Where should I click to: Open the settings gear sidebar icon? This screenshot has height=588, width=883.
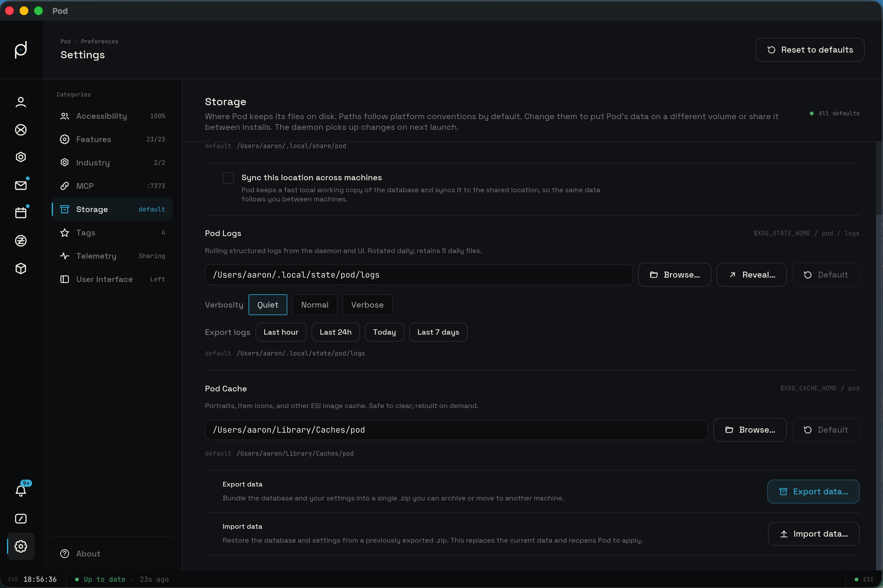pyautogui.click(x=20, y=546)
